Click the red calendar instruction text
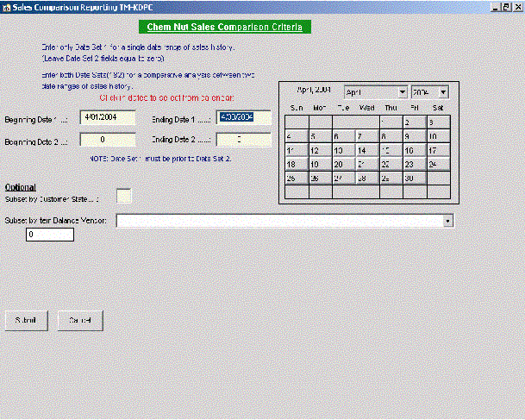The width and height of the screenshot is (525, 420). [x=166, y=97]
